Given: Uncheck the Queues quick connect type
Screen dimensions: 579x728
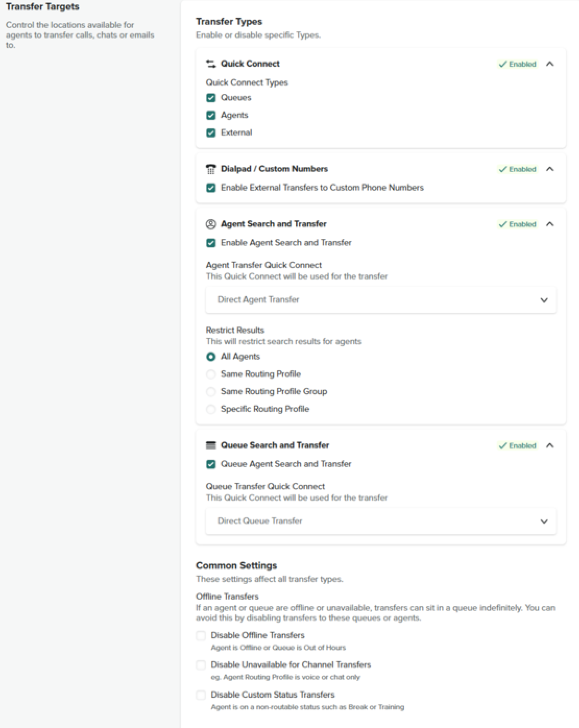Looking at the screenshot, I should (211, 98).
